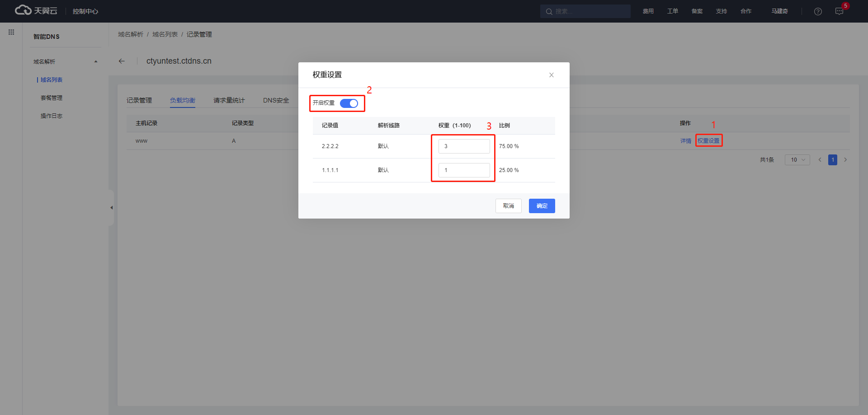Open 操作日志 in the sidebar
Screen dimensions: 868x415
(52, 116)
